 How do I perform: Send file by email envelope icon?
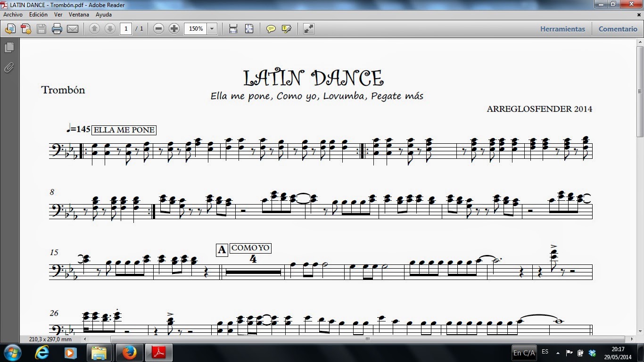(x=73, y=29)
